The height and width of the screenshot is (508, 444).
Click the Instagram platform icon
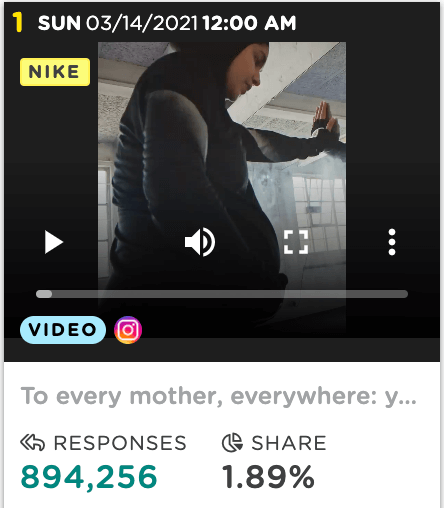(128, 330)
